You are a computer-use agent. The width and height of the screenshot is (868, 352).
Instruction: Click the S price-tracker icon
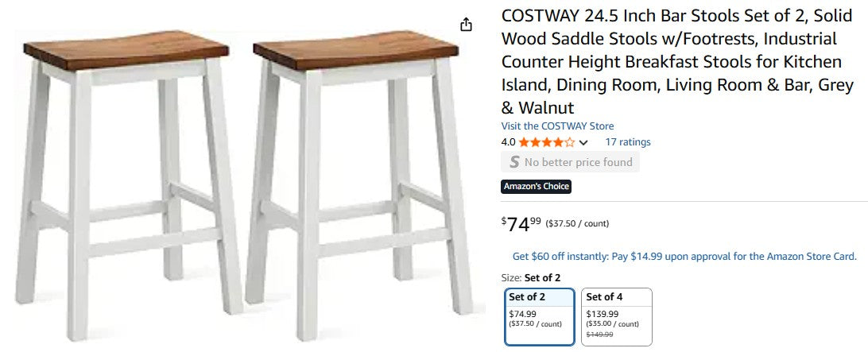pyautogui.click(x=514, y=162)
